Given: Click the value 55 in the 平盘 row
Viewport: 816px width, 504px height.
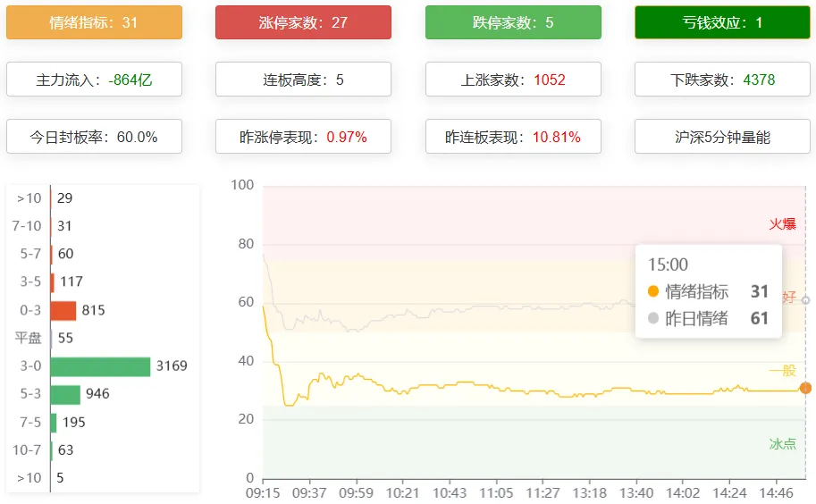Looking at the screenshot, I should 65,338.
